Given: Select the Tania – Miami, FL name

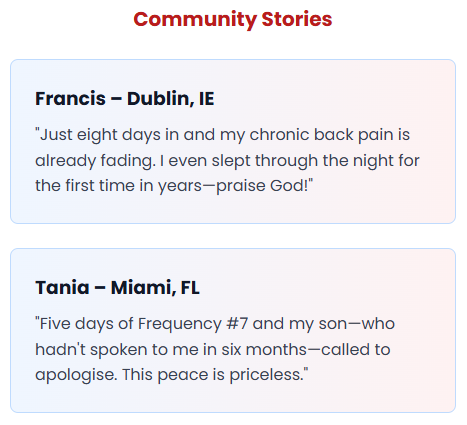Looking at the screenshot, I should [117, 288].
